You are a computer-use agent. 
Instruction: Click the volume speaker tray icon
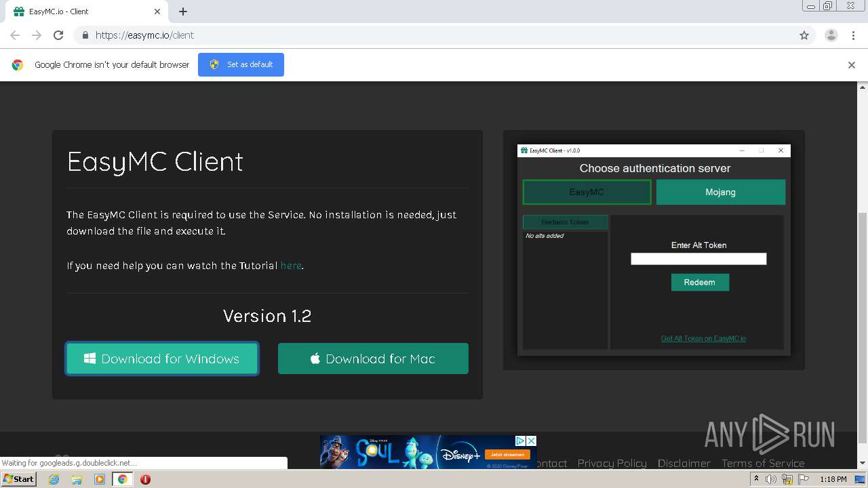click(771, 479)
